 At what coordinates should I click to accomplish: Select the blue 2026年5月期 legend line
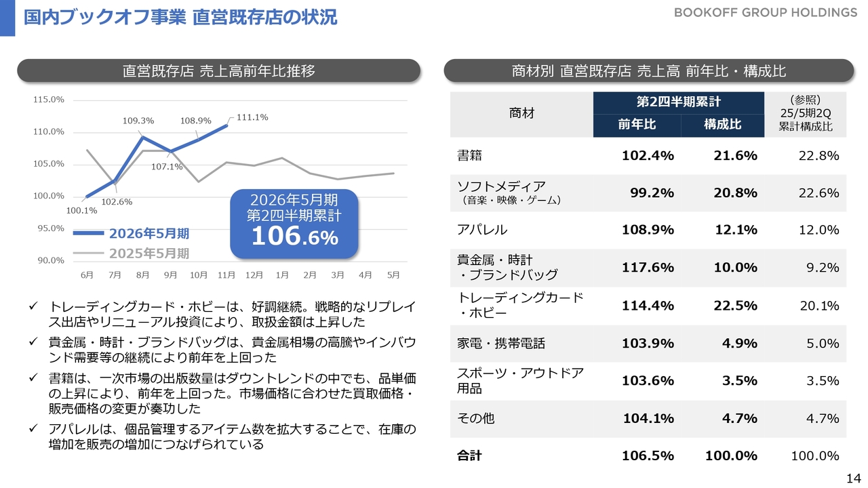(89, 234)
